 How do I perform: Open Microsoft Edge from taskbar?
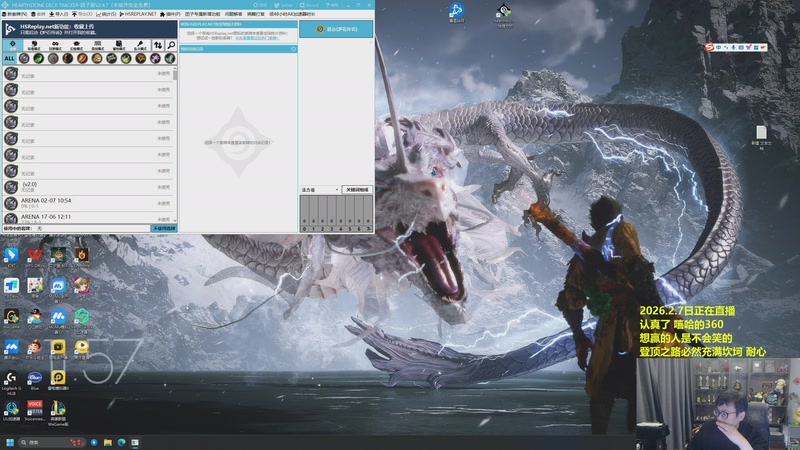(121, 442)
